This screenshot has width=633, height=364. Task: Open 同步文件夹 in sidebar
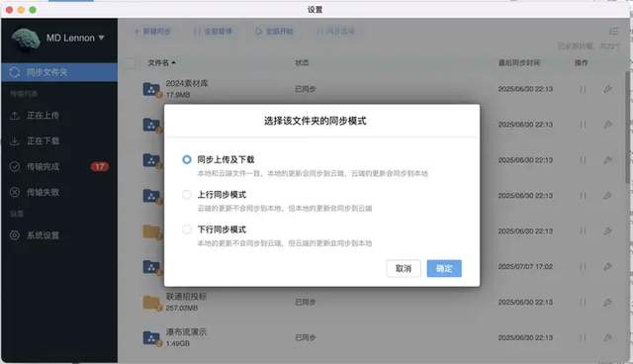59,72
